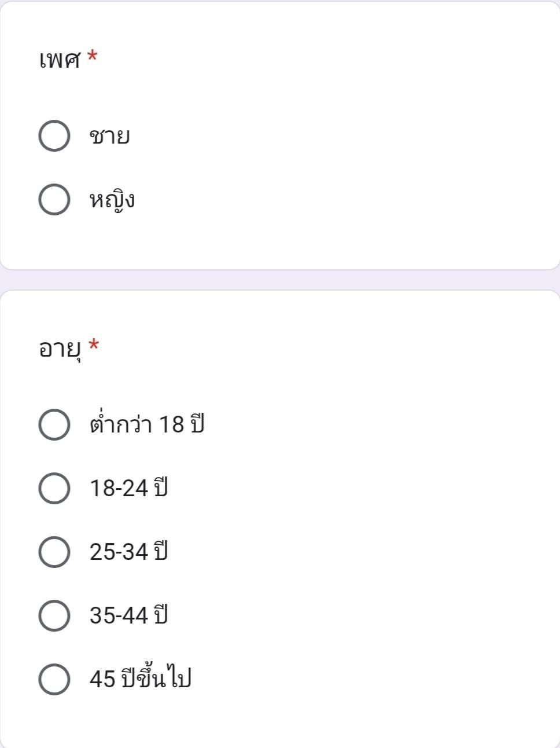Click the red asterisk beside อายุ
560x748 pixels.
click(94, 346)
